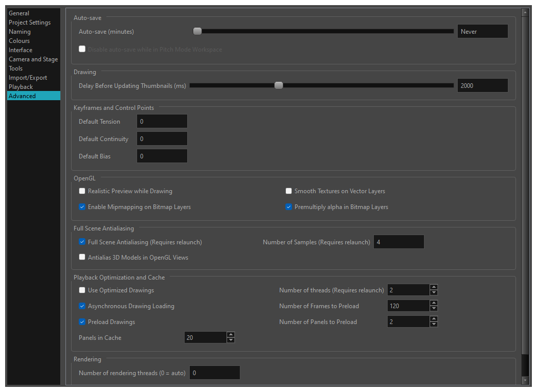This screenshot has width=537, height=392.
Task: Uncheck Premultiply alpha in Bitmap Layers
Action: pos(288,207)
